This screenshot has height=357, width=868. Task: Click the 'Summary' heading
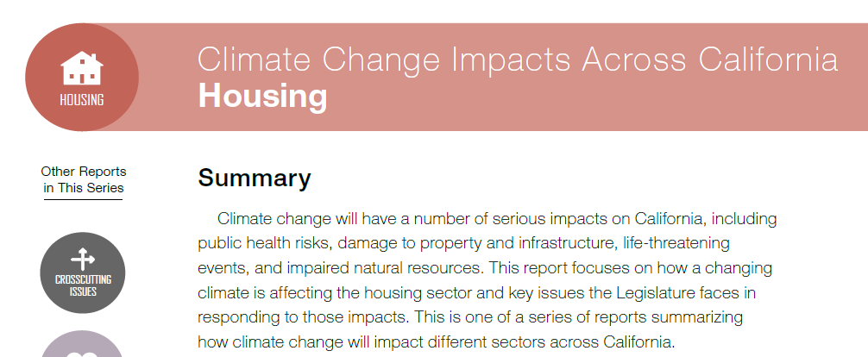coord(254,178)
